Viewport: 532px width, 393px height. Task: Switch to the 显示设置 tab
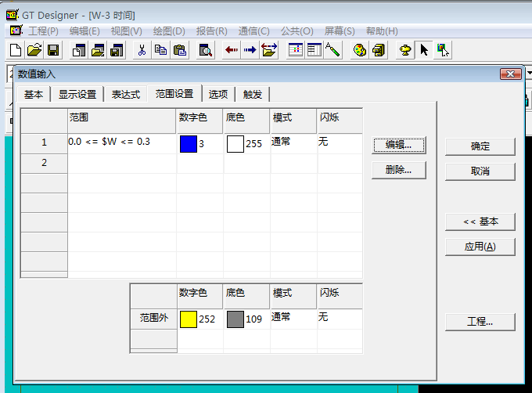point(77,95)
